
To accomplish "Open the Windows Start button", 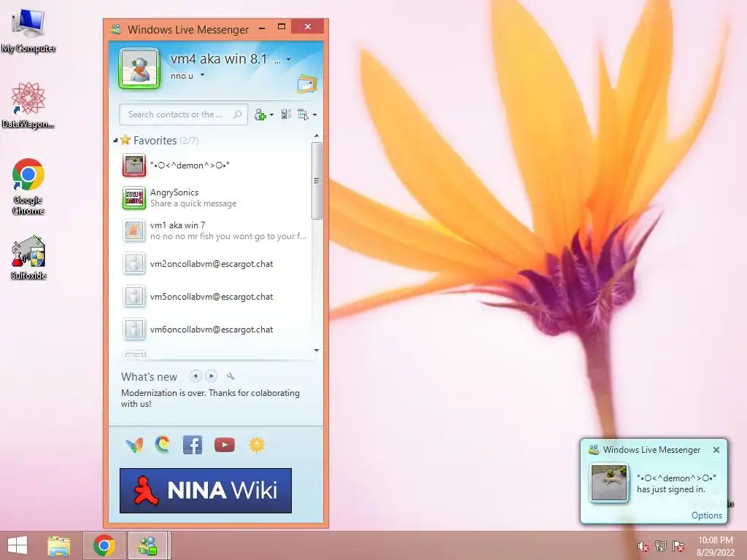I will pos(18,545).
